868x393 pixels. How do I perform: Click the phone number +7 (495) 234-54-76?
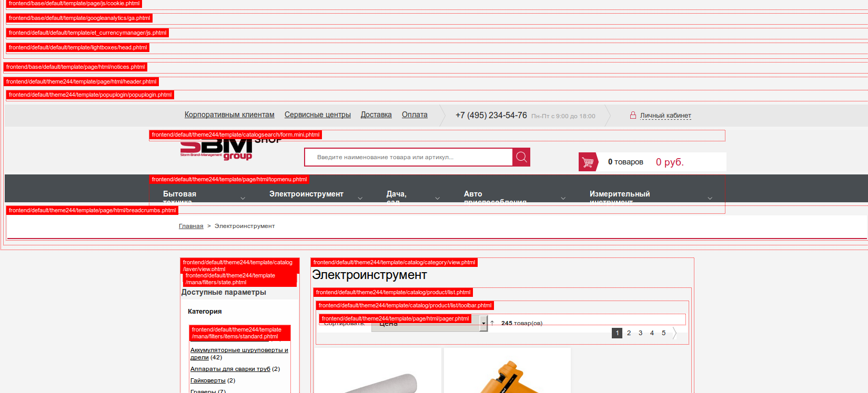[x=491, y=115]
